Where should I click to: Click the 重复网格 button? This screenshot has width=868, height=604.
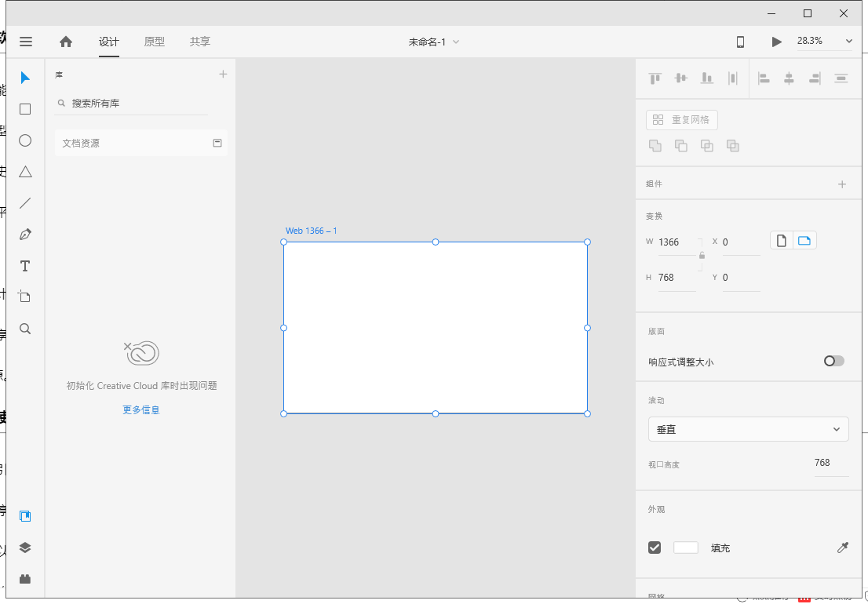[682, 120]
